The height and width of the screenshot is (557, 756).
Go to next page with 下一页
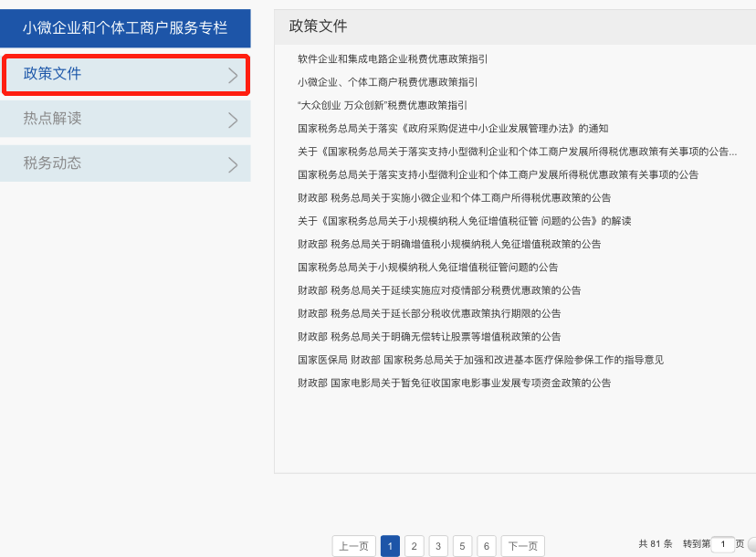[x=523, y=546]
